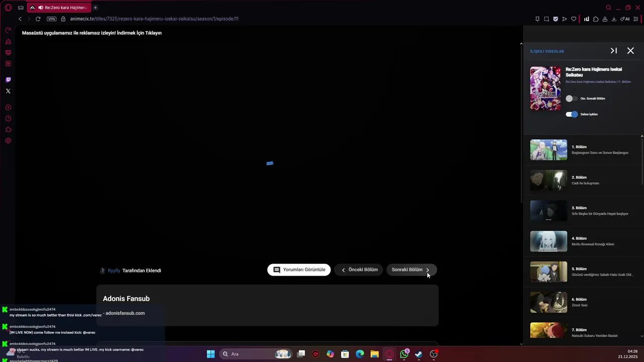This screenshot has width=644, height=362.
Task: Open Task View on the taskbar
Action: click(x=301, y=354)
